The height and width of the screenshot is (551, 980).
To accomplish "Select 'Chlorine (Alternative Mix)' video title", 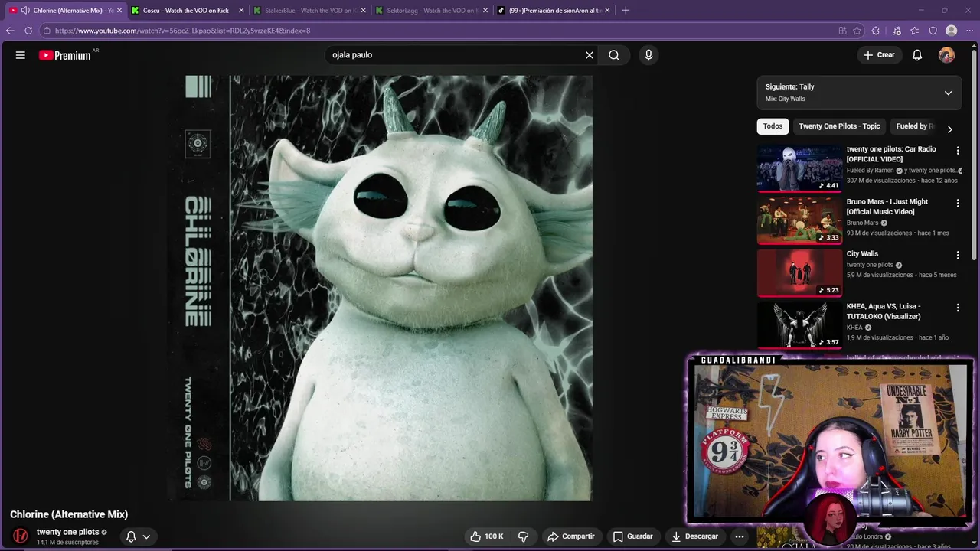I will (x=69, y=514).
